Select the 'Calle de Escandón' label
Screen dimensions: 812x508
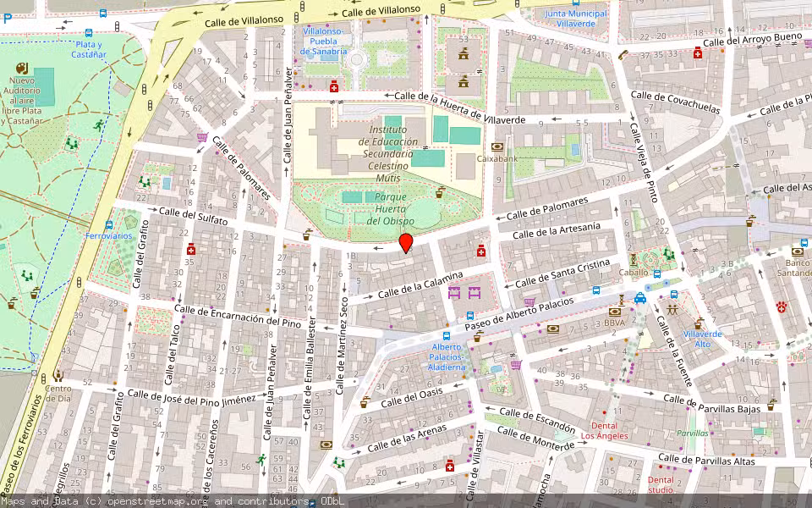click(538, 421)
